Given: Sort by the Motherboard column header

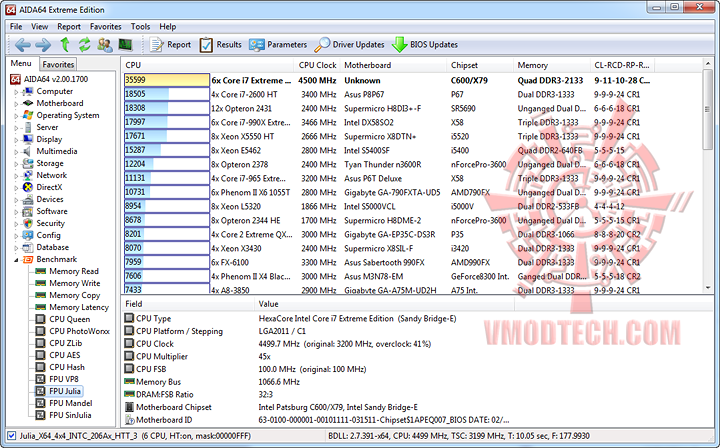Looking at the screenshot, I should tap(393, 65).
